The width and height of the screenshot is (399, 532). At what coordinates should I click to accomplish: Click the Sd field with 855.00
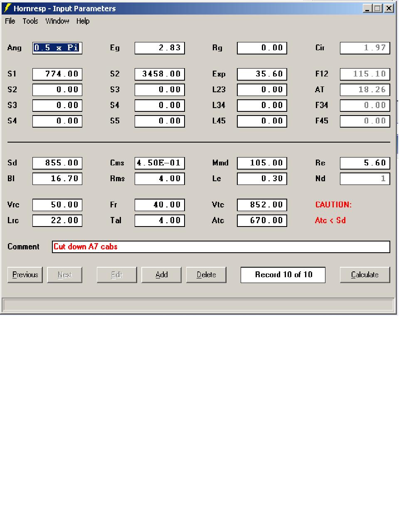(x=57, y=163)
